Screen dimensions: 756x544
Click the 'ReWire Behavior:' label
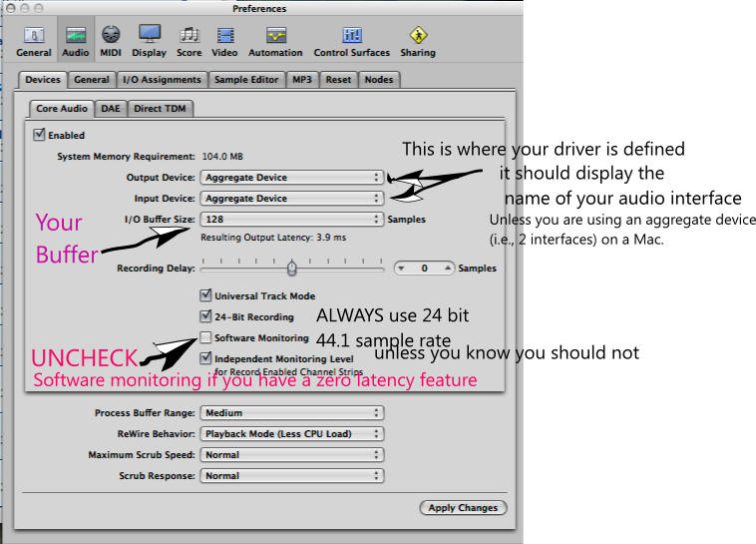click(x=157, y=434)
